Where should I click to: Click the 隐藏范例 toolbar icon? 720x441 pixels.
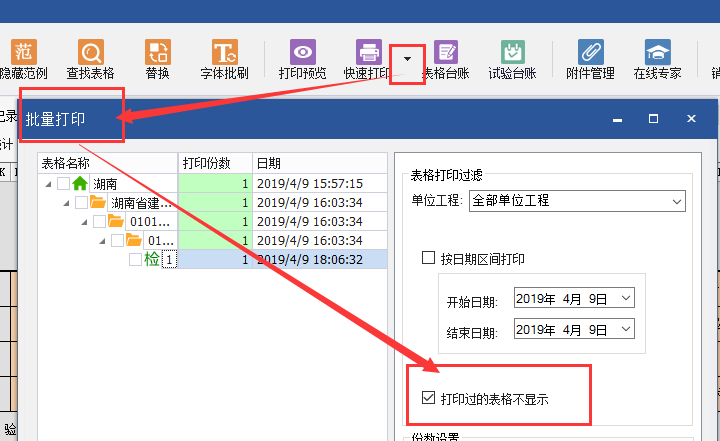tap(23, 52)
